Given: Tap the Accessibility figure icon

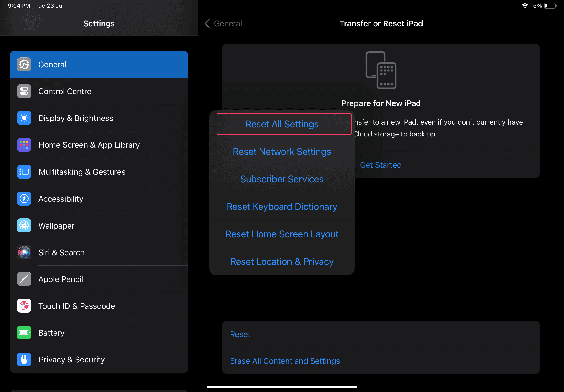Looking at the screenshot, I should click(x=24, y=199).
